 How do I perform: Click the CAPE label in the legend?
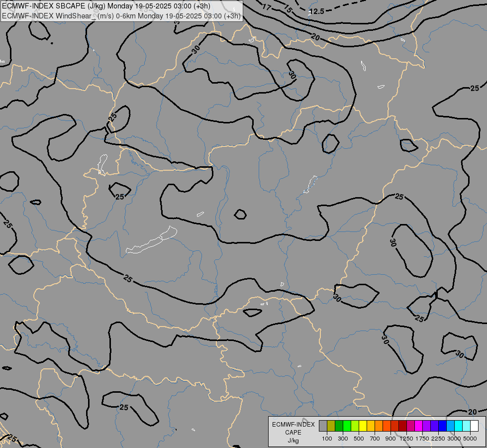(x=293, y=433)
